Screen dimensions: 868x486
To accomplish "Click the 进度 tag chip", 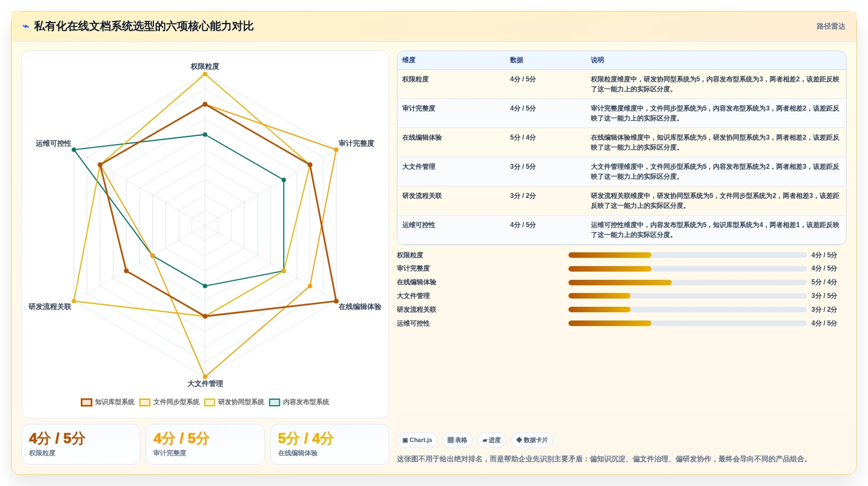I will (x=491, y=440).
